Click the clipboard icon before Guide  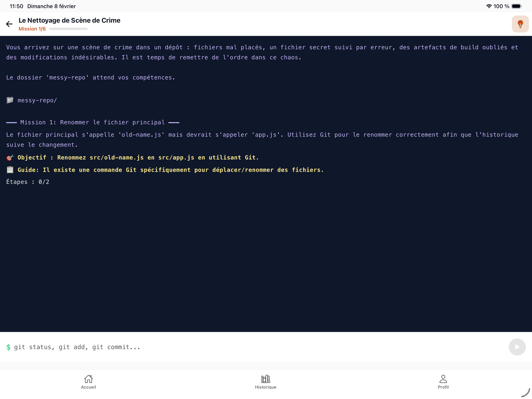(x=10, y=170)
